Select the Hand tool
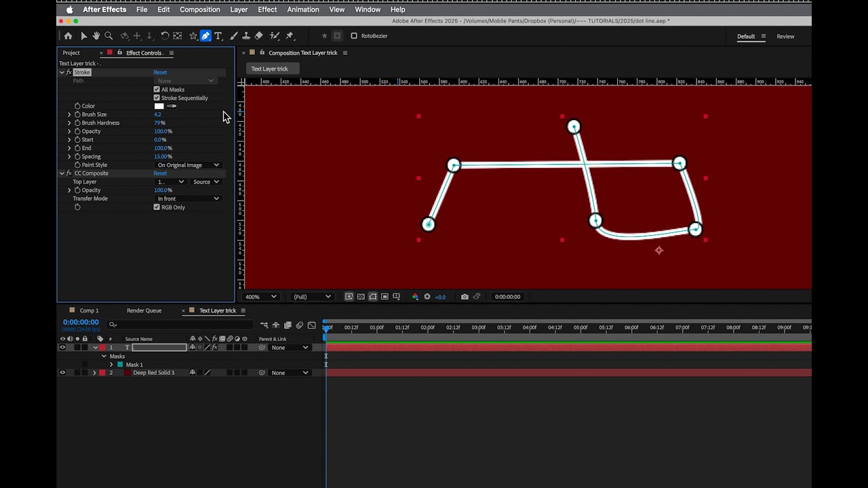This screenshot has width=868, height=488. [96, 36]
